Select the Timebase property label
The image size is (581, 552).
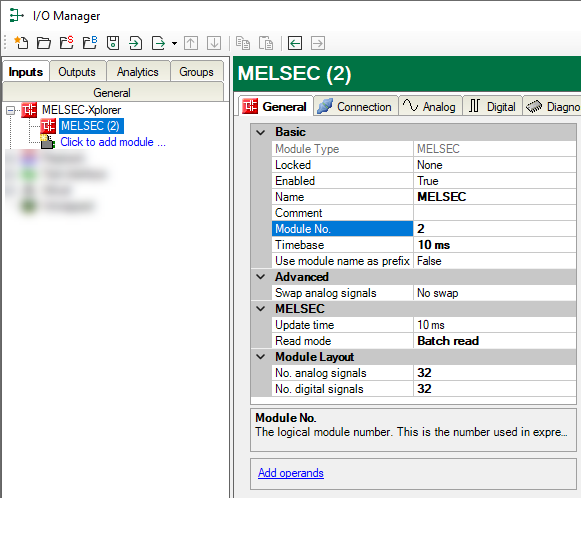click(x=342, y=245)
